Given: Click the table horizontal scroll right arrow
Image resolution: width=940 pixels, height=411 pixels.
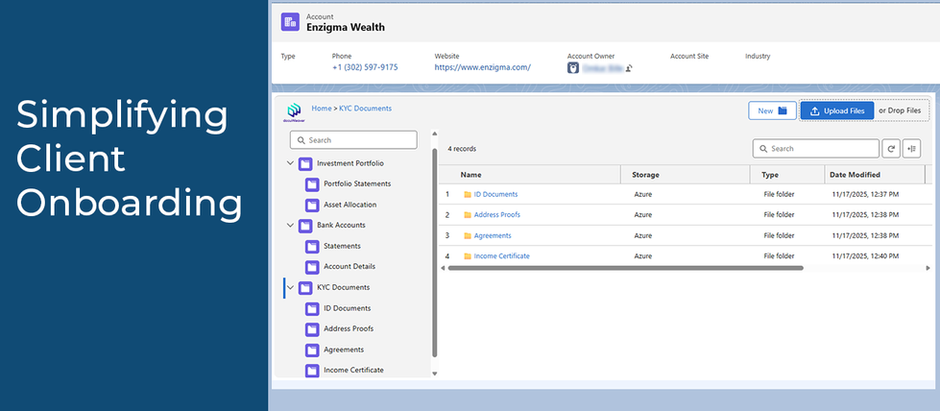Looking at the screenshot, I should [928, 268].
